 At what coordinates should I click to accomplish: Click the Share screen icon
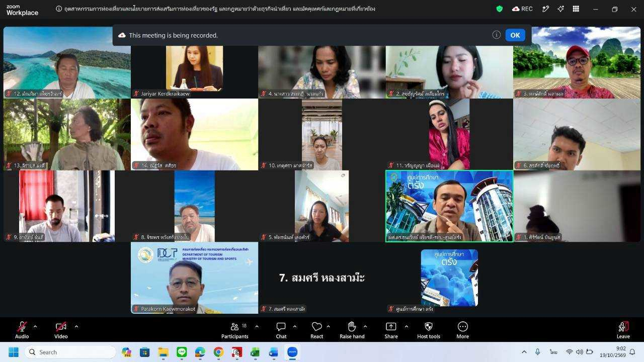[x=391, y=330]
